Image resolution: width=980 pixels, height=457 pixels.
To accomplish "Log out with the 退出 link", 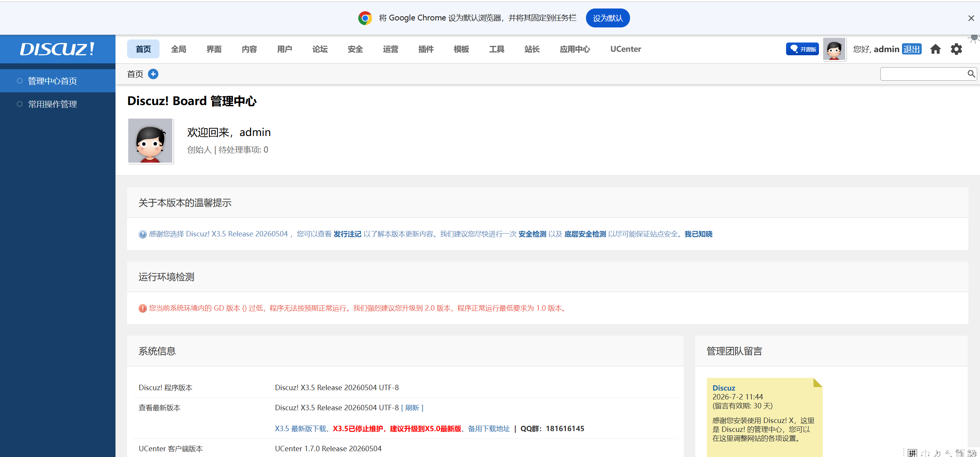I will (912, 49).
